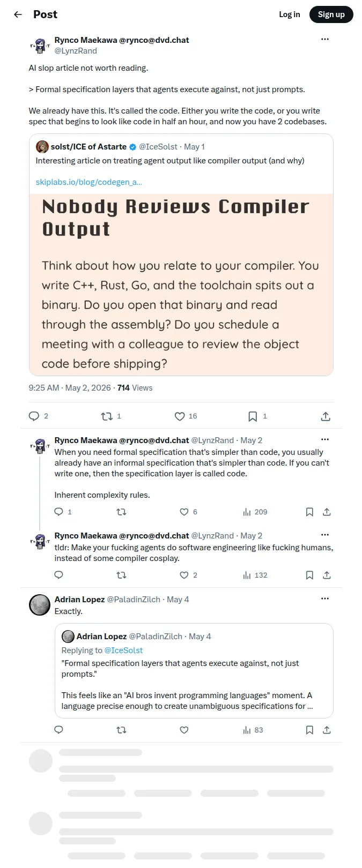Image resolution: width=362 pixels, height=868 pixels.
Task: Open the Nobody Reviews Compiler Output image
Action: [181, 285]
